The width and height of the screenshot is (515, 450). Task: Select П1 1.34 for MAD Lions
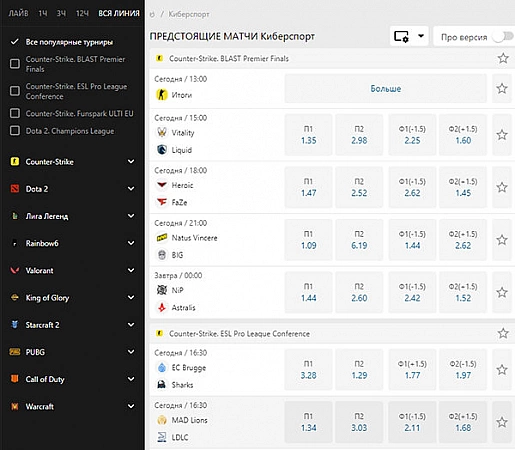coord(308,422)
